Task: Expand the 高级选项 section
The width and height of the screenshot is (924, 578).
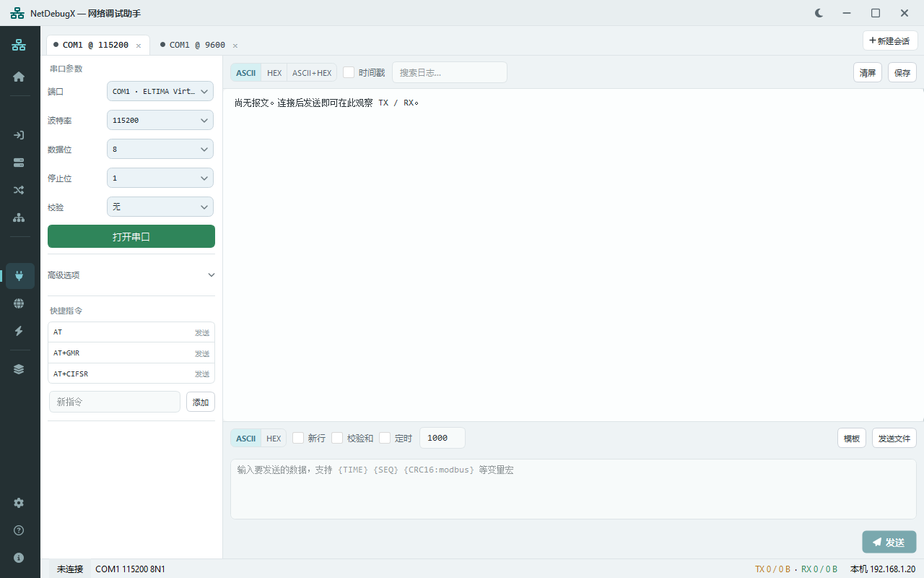Action: (131, 275)
